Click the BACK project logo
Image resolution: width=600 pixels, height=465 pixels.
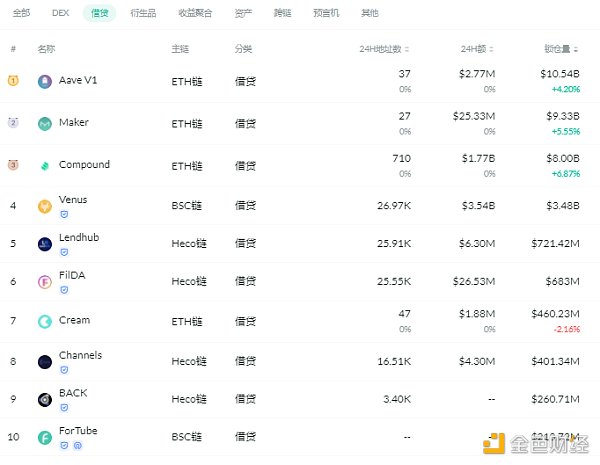click(45, 399)
